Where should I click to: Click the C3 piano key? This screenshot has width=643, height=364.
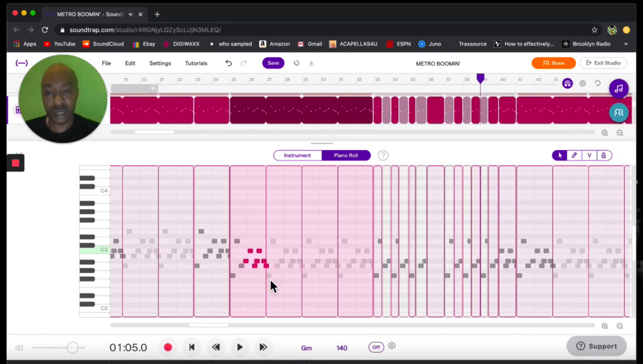point(94,250)
